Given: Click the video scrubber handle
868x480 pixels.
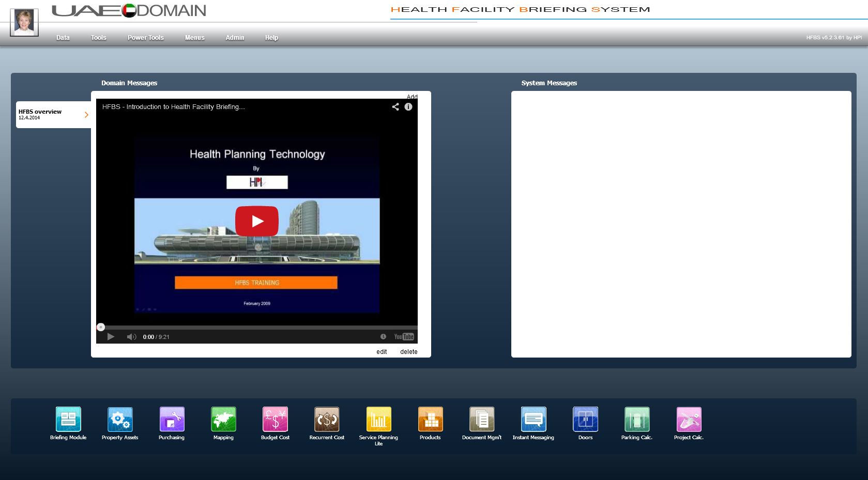Looking at the screenshot, I should [x=101, y=327].
